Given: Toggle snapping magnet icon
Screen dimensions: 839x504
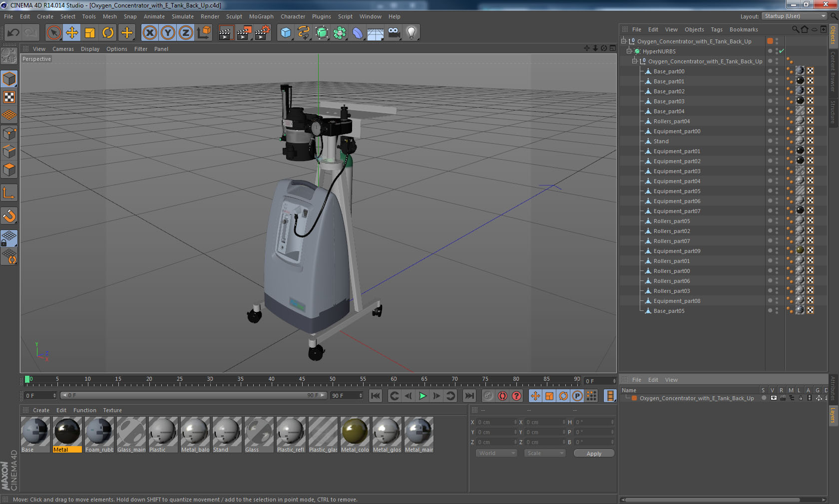Looking at the screenshot, I should point(9,216).
